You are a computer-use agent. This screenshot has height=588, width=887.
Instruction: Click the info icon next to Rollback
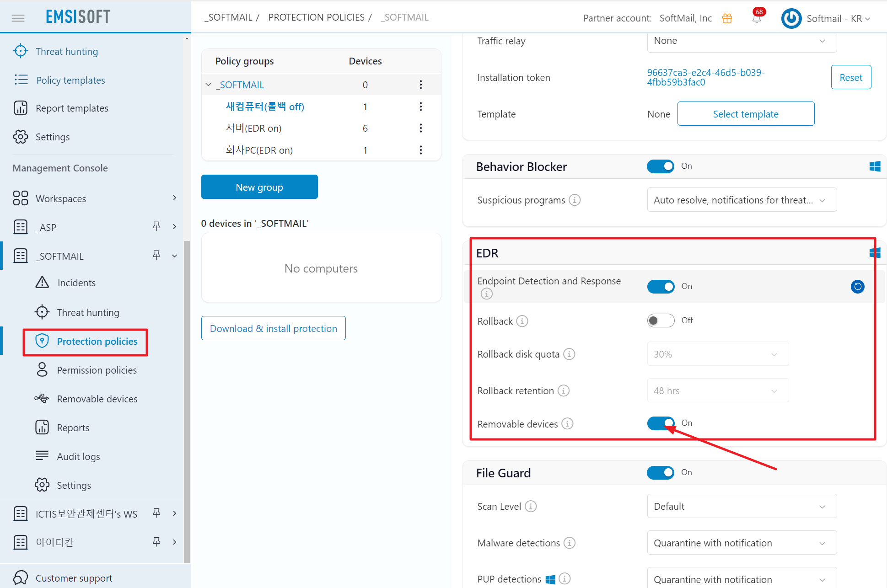coord(522,321)
